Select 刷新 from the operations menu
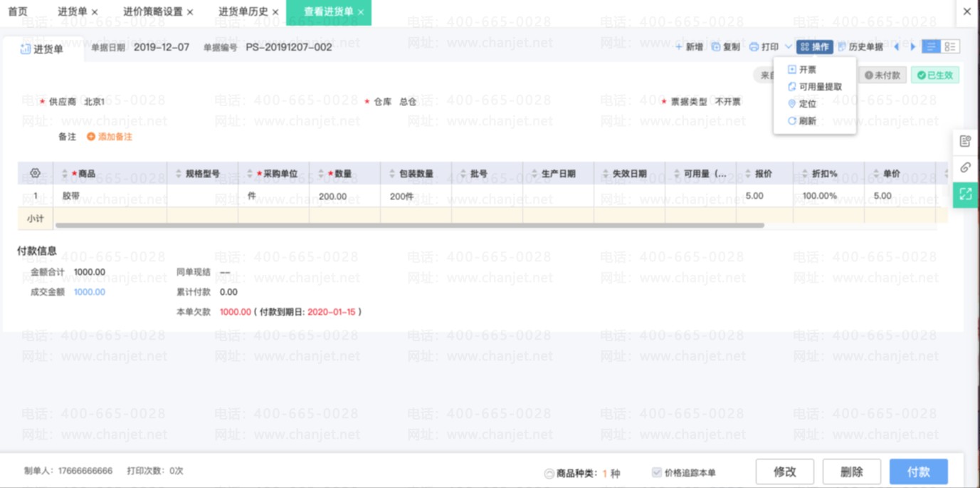 pos(801,121)
